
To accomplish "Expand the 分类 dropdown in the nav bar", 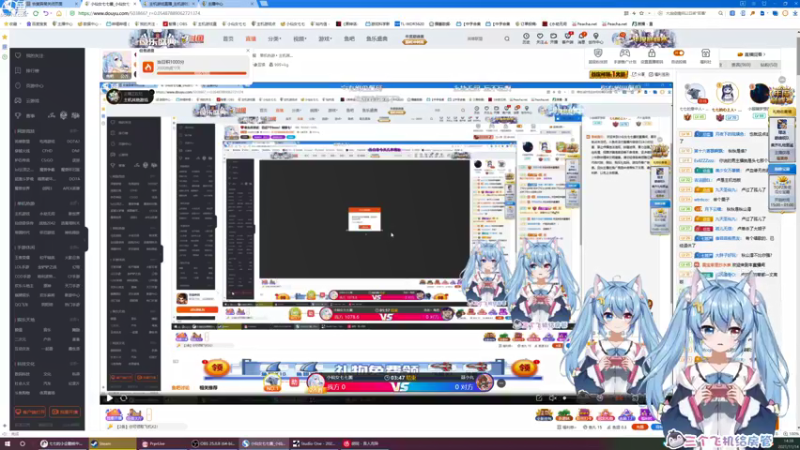I will point(274,39).
